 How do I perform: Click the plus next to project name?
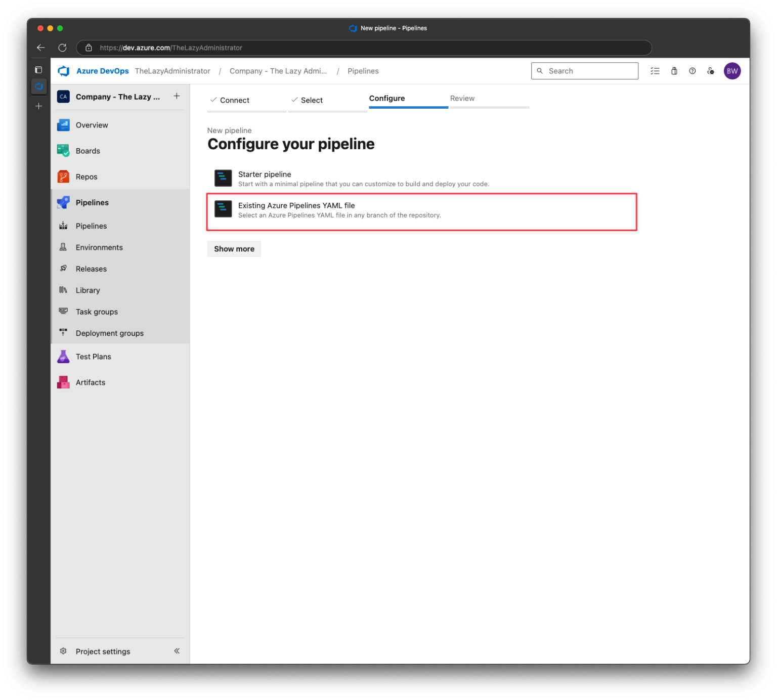(177, 96)
